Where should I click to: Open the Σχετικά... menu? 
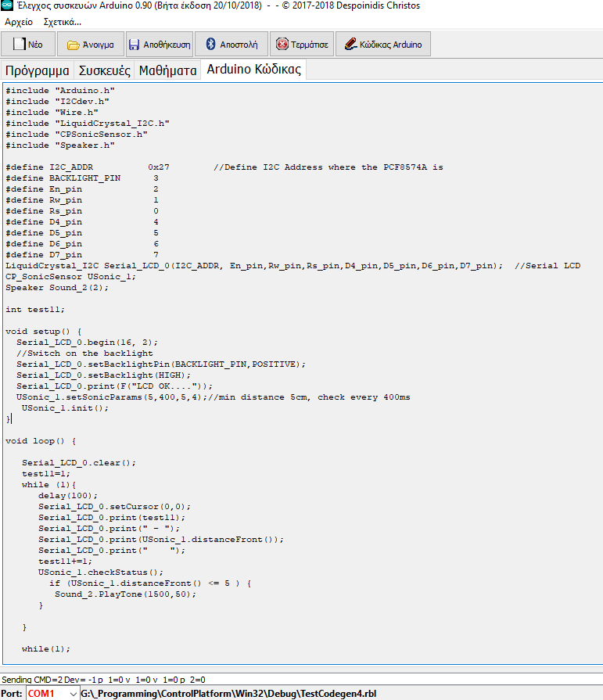click(x=62, y=22)
